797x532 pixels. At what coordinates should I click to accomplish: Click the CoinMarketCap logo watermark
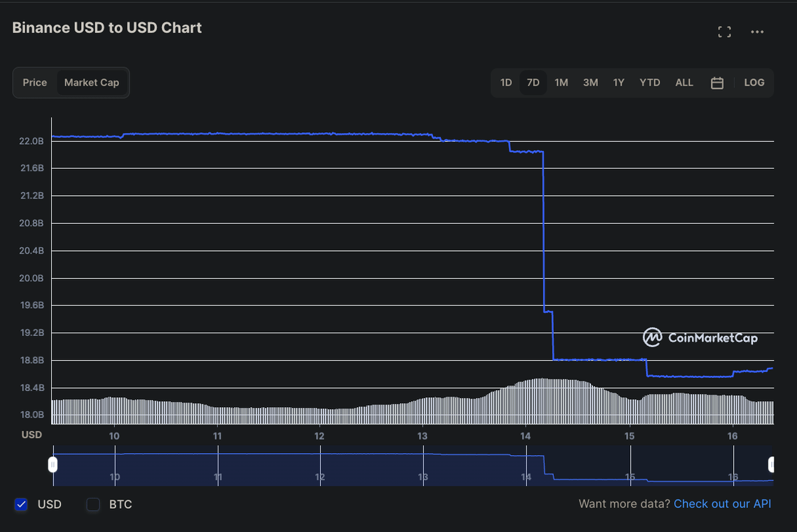coord(700,337)
